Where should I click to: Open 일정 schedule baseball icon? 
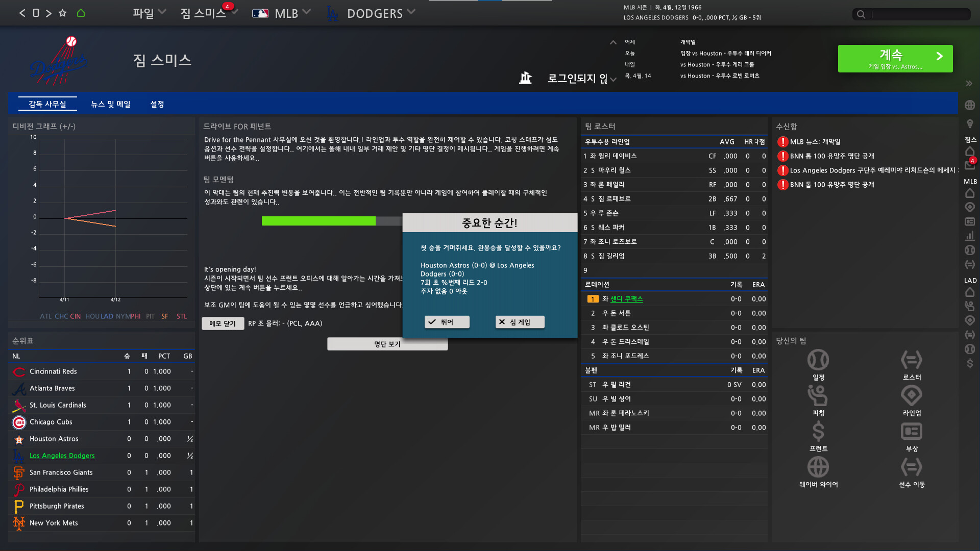tap(818, 360)
